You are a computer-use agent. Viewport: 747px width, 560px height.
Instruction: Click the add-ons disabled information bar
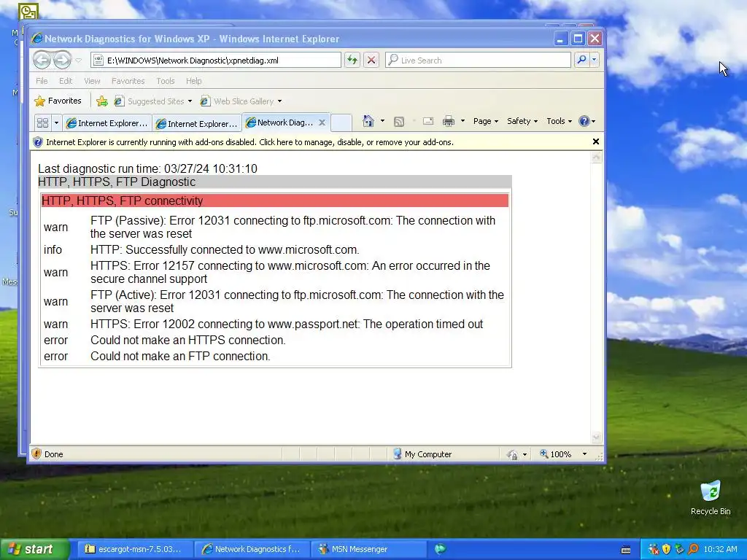pos(310,142)
